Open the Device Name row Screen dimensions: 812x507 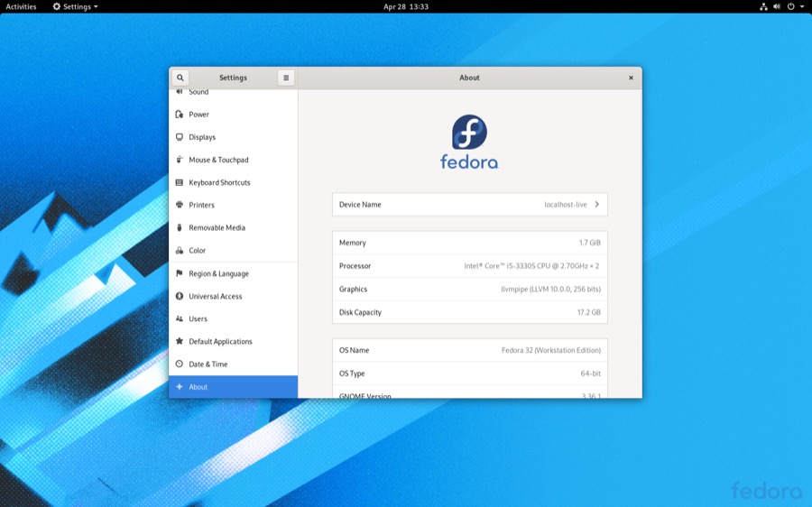(470, 205)
